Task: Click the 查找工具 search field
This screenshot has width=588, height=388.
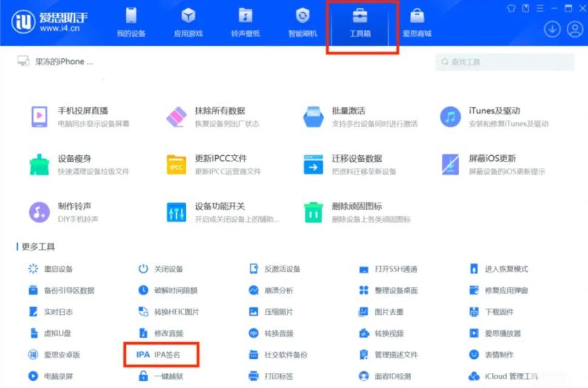Action: 504,62
